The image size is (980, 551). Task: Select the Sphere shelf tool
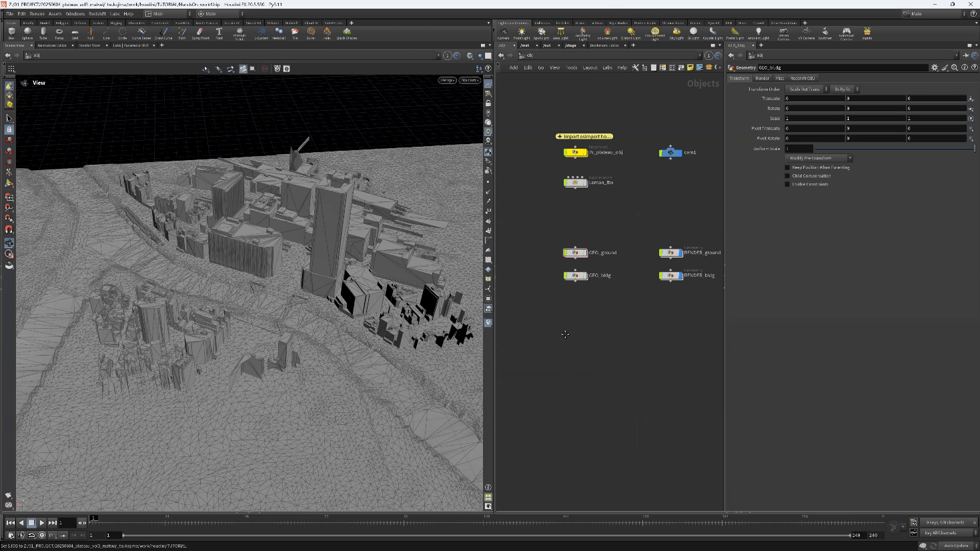27,32
